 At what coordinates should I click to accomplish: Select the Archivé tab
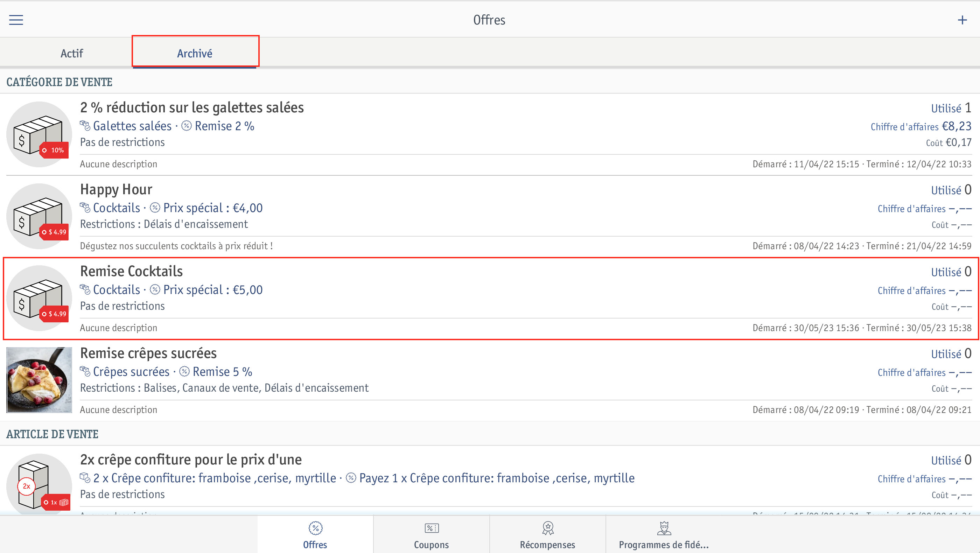[x=195, y=53]
